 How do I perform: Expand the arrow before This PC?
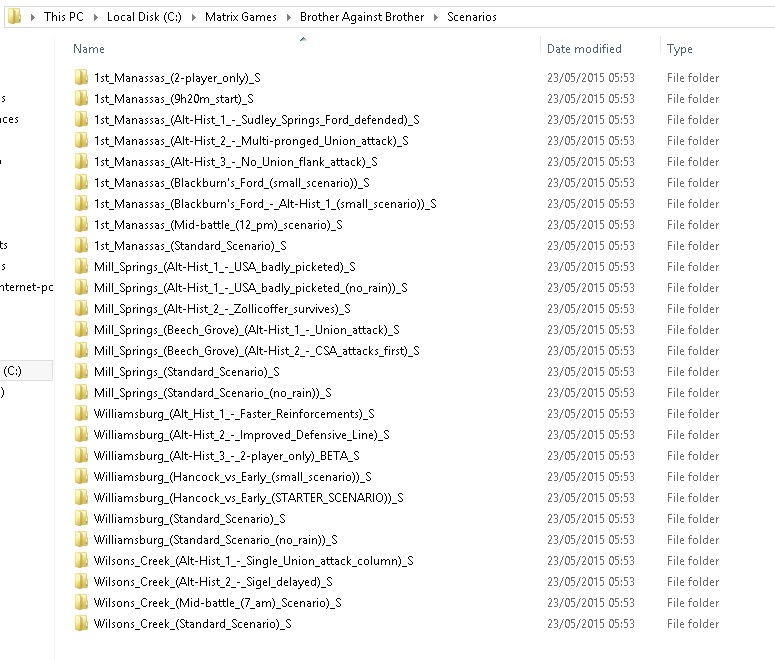point(33,17)
